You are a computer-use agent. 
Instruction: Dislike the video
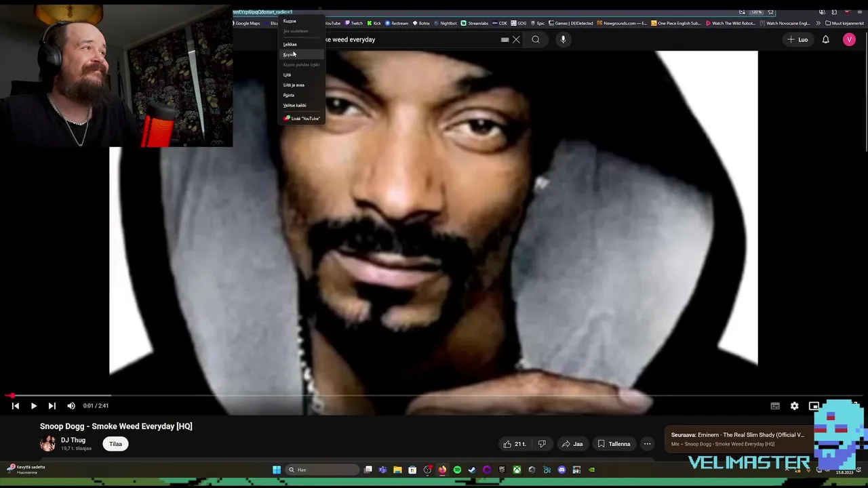coord(542,444)
